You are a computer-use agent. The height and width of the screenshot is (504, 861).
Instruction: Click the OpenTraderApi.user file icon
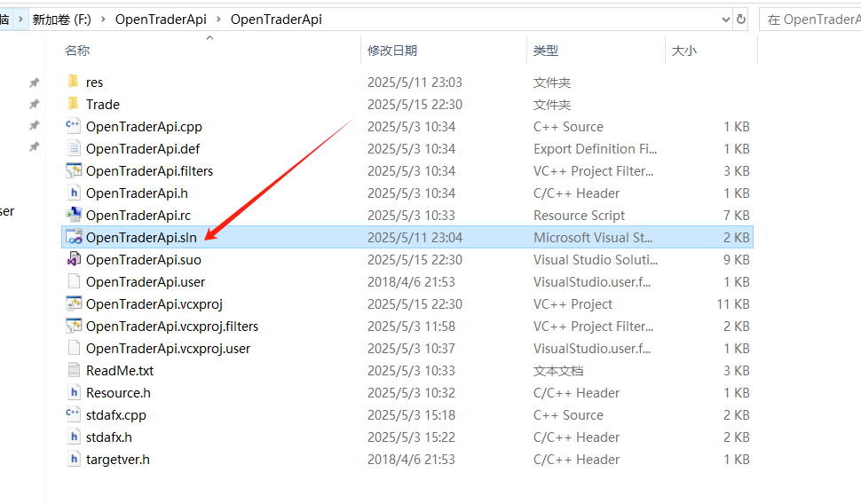[x=74, y=281]
